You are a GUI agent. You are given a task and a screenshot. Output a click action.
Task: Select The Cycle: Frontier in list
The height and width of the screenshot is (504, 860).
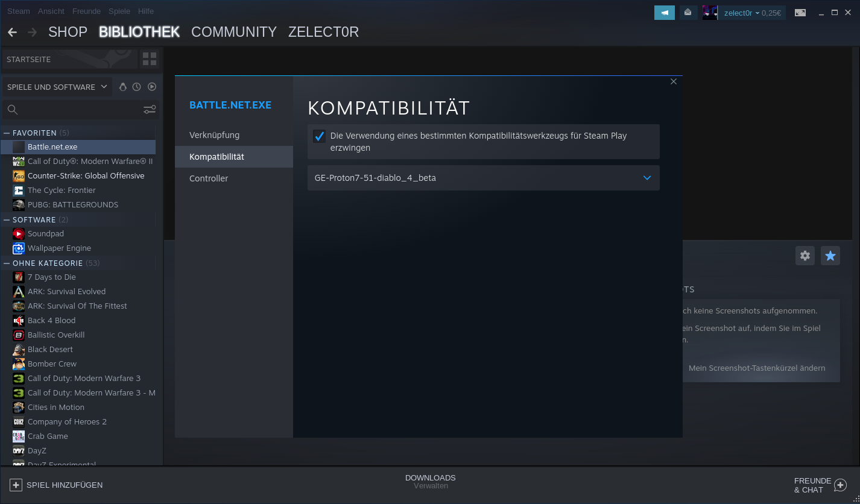tap(78, 191)
